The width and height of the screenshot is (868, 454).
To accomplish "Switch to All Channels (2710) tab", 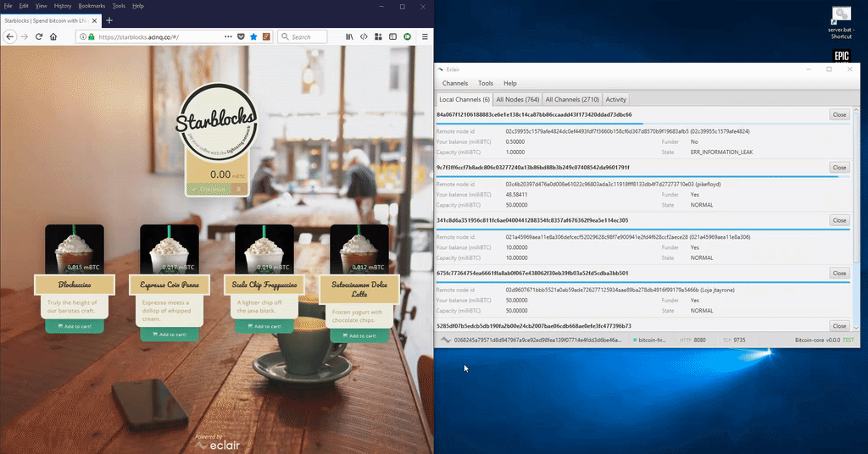I will pos(572,100).
